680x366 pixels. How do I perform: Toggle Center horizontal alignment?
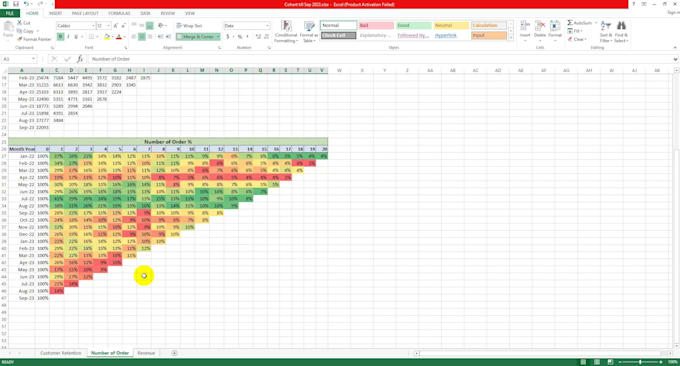(142, 37)
